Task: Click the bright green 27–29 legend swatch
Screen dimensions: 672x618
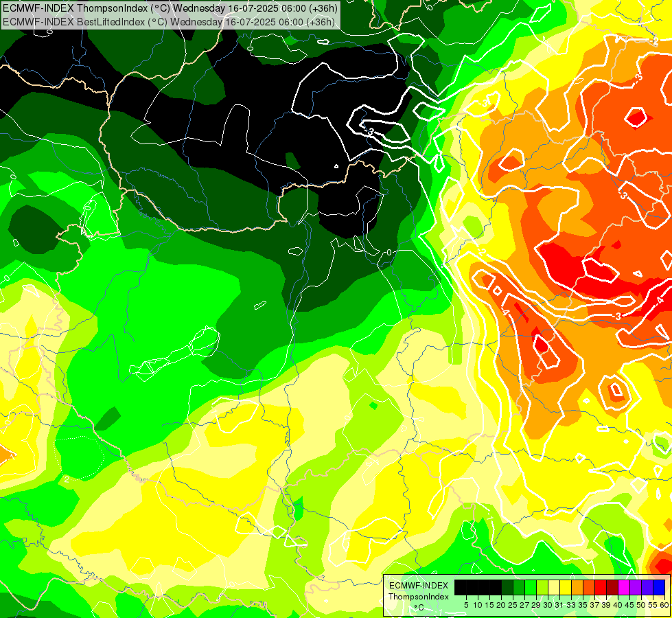Action: [x=531, y=588]
